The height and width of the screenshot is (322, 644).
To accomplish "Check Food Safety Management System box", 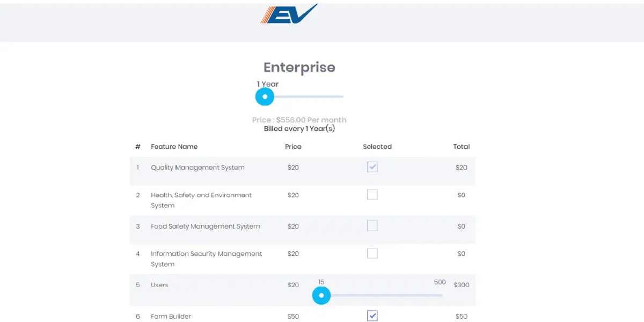I will tap(372, 225).
